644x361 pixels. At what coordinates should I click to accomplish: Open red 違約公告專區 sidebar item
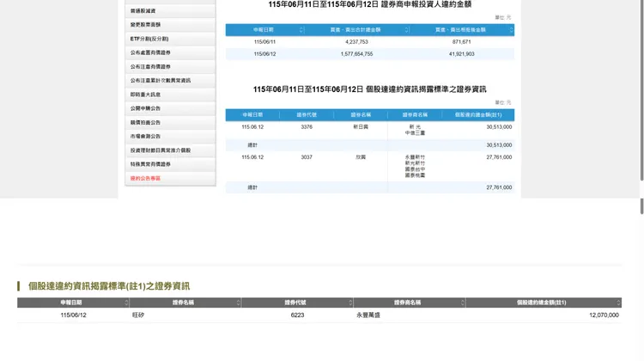click(170, 179)
